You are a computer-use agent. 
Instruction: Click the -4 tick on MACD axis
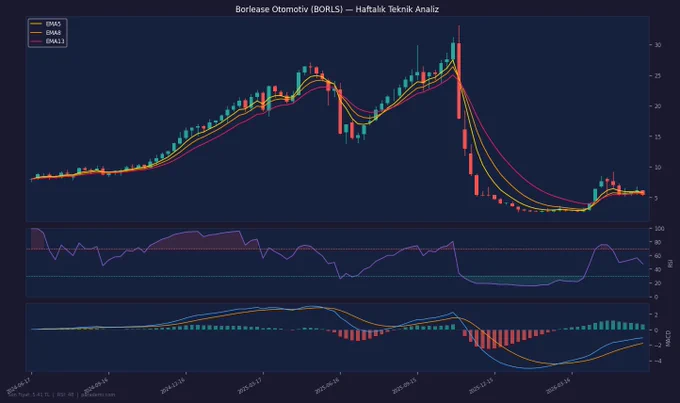click(x=657, y=361)
